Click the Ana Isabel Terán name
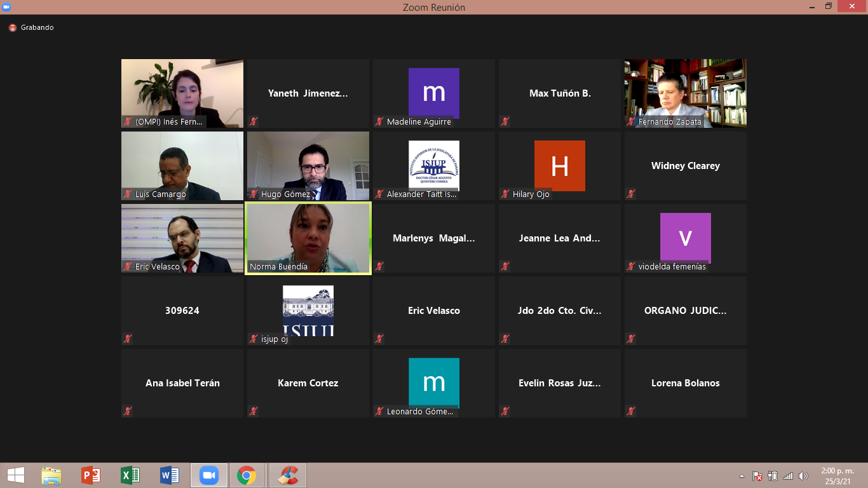This screenshot has height=488, width=868. tap(182, 383)
